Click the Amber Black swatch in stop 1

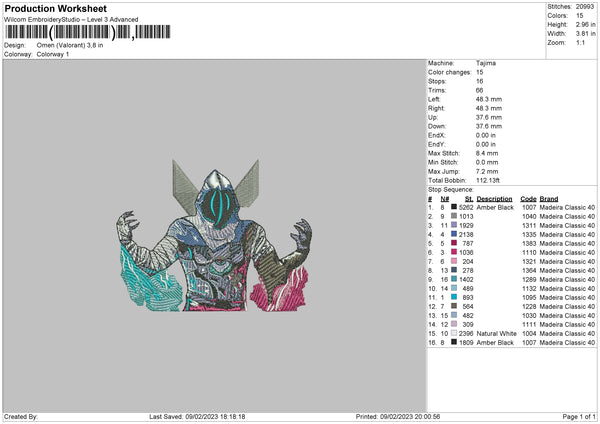point(454,207)
